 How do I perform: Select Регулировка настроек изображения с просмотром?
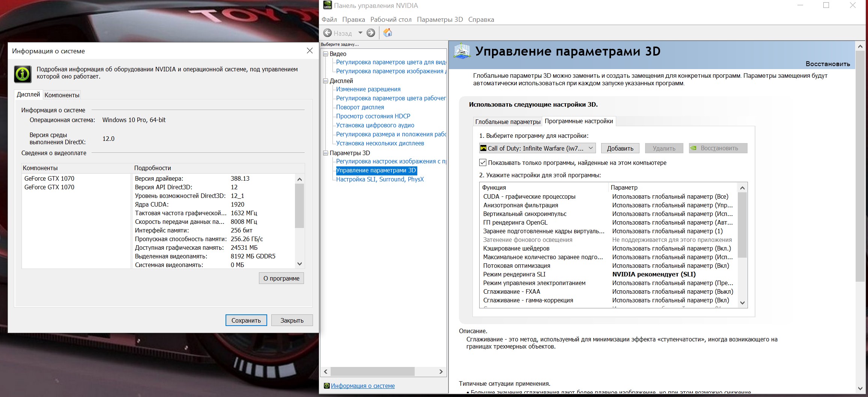391,162
